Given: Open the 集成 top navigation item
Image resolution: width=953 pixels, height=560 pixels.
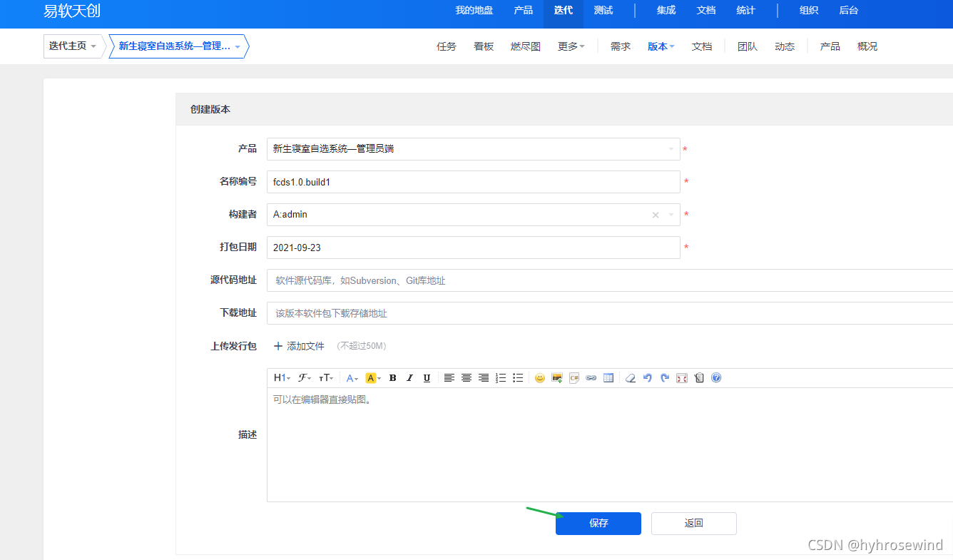Looking at the screenshot, I should [x=666, y=10].
